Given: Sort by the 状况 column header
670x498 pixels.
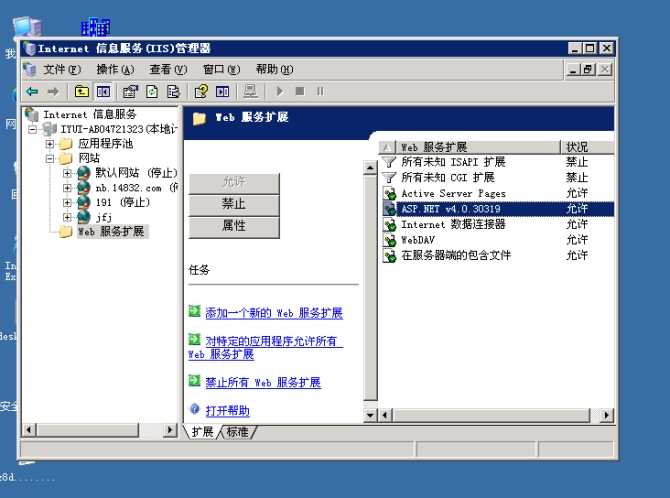Looking at the screenshot, I should tap(588, 147).
